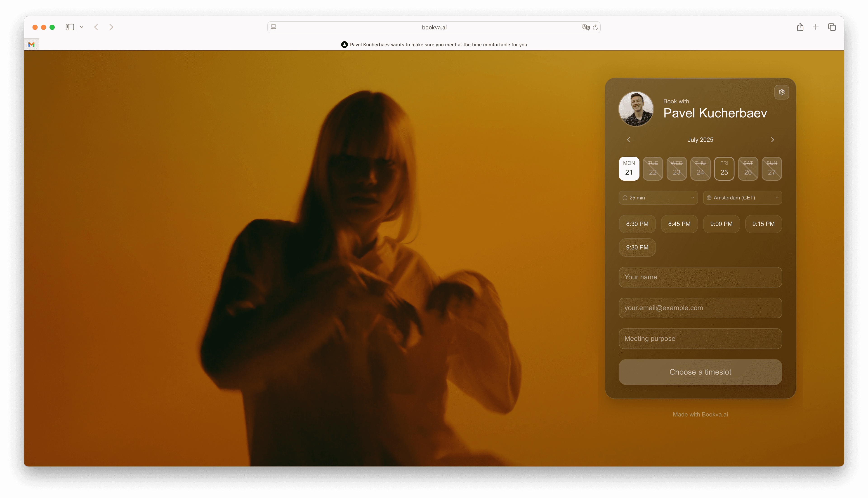
Task: Open the Amsterdam (CET) timezone dropdown
Action: pyautogui.click(x=742, y=198)
